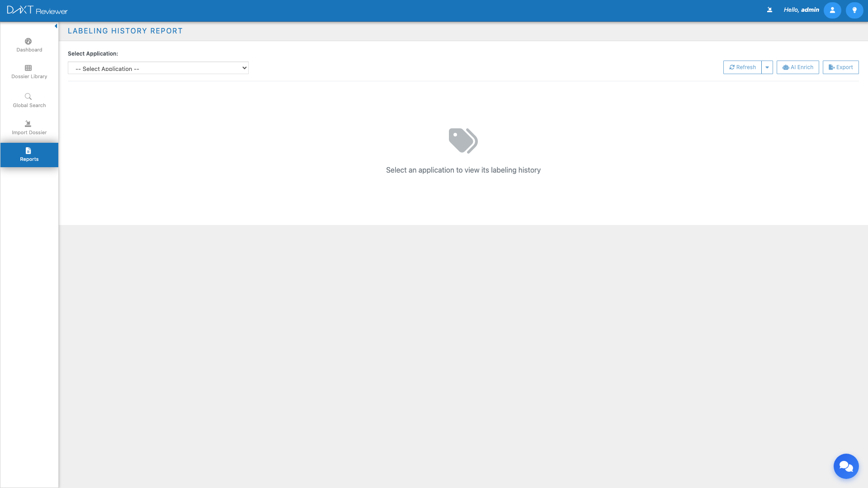
Task: Go to Dossier Library
Action: (x=29, y=72)
